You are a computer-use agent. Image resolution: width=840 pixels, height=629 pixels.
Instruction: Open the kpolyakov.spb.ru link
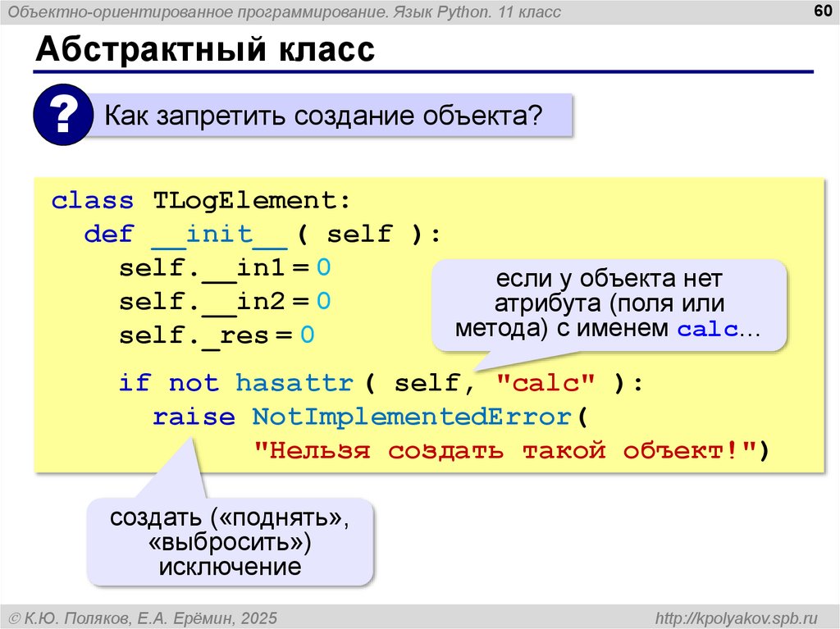coord(737,618)
